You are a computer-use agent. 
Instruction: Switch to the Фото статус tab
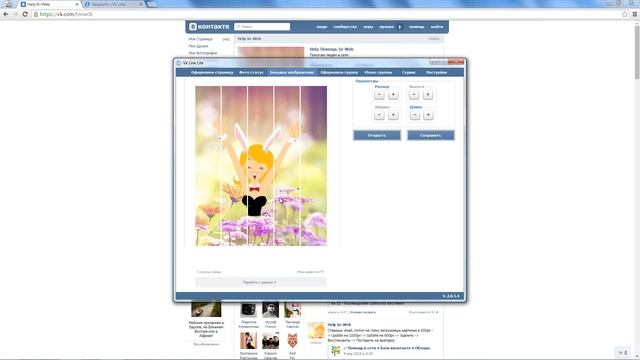coord(251,73)
